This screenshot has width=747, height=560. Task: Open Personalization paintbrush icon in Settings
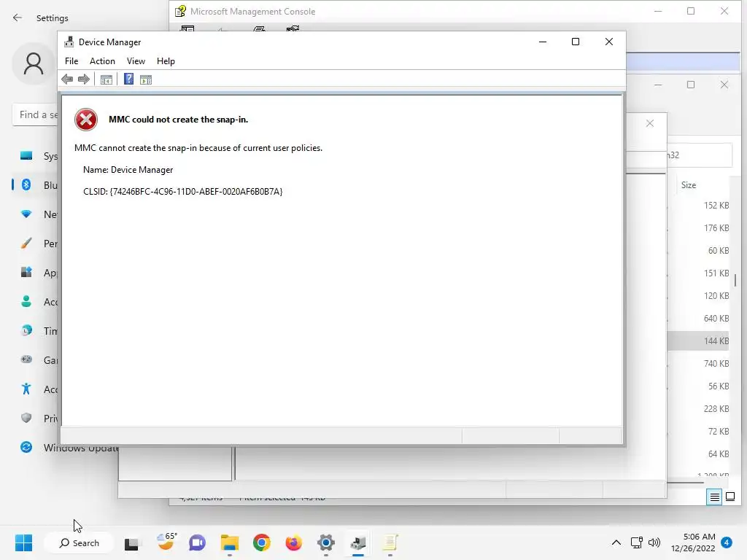coord(26,244)
